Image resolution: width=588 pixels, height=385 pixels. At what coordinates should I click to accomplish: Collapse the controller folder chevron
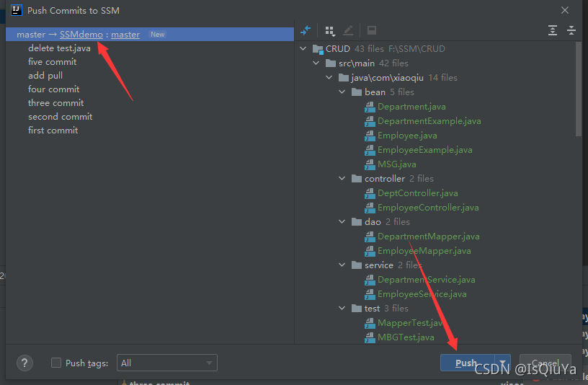pos(342,179)
